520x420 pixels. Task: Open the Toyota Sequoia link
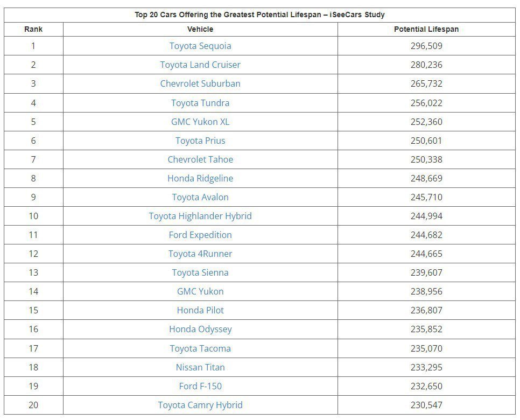click(200, 46)
